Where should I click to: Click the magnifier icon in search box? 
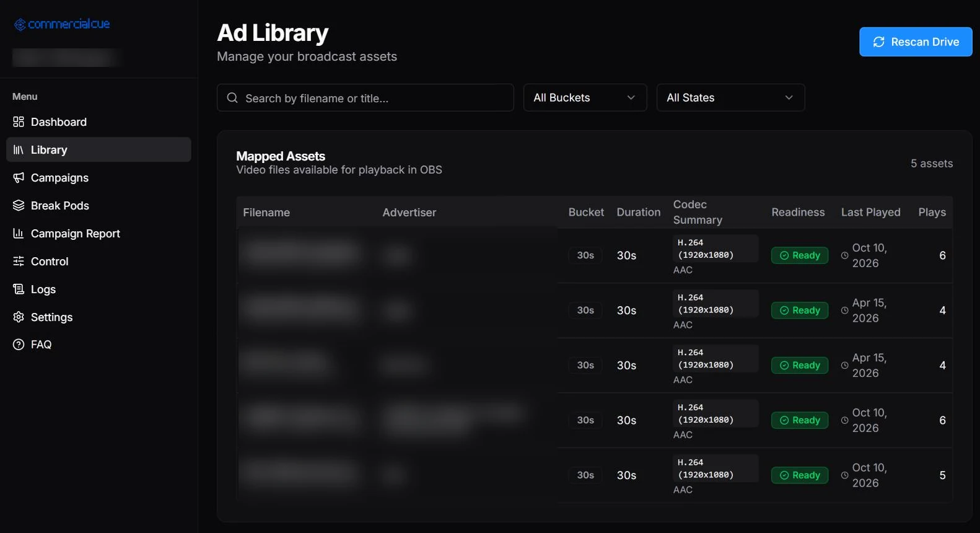click(232, 98)
